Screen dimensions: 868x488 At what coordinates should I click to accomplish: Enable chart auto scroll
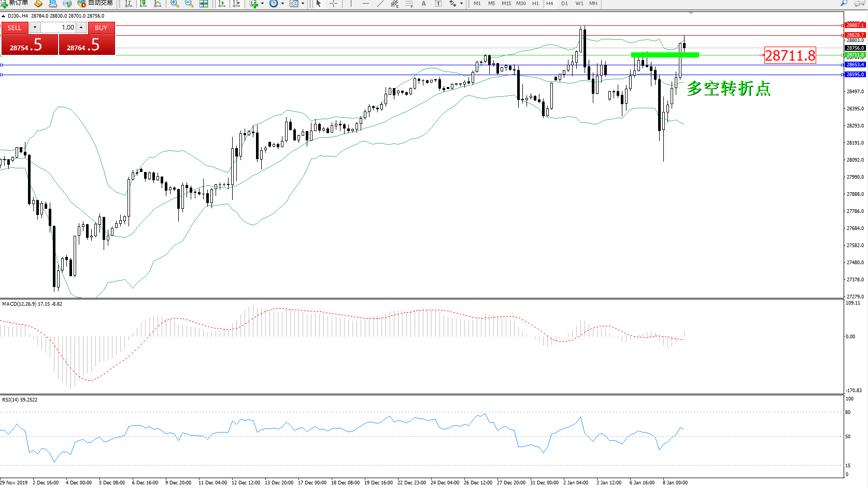coord(222,4)
